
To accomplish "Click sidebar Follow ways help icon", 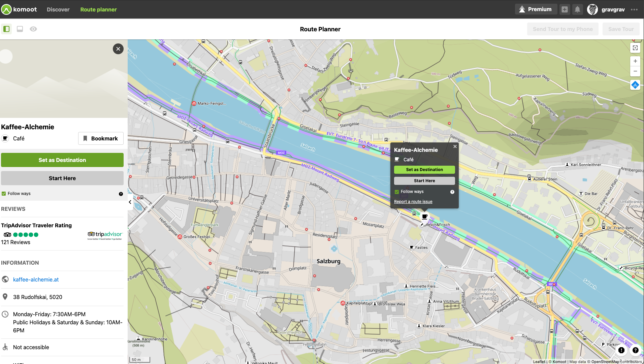I will tap(121, 194).
